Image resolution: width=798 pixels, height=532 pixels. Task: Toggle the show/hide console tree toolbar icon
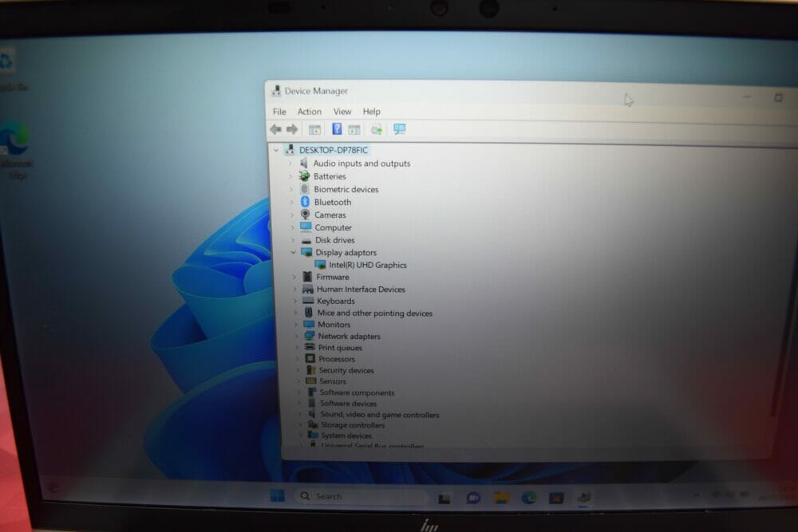click(315, 130)
